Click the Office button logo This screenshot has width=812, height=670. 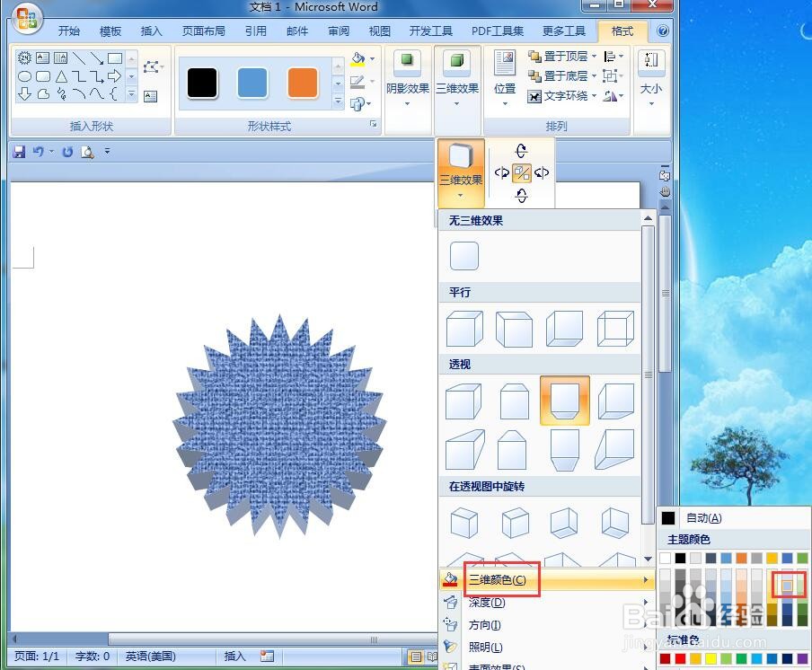point(27,20)
